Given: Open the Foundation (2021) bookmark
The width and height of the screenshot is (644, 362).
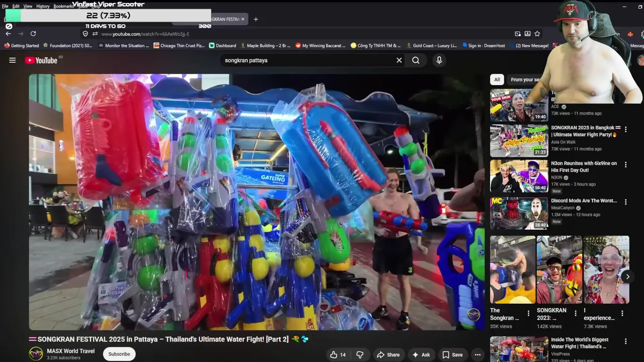Looking at the screenshot, I should (67, 46).
